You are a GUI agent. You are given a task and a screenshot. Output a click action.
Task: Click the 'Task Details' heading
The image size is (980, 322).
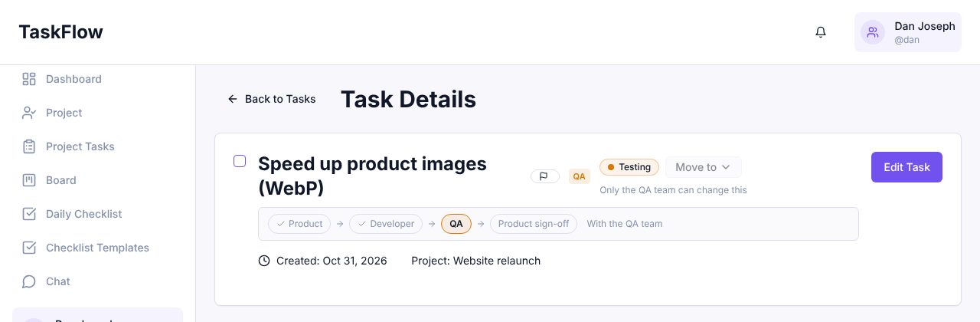pos(408,99)
